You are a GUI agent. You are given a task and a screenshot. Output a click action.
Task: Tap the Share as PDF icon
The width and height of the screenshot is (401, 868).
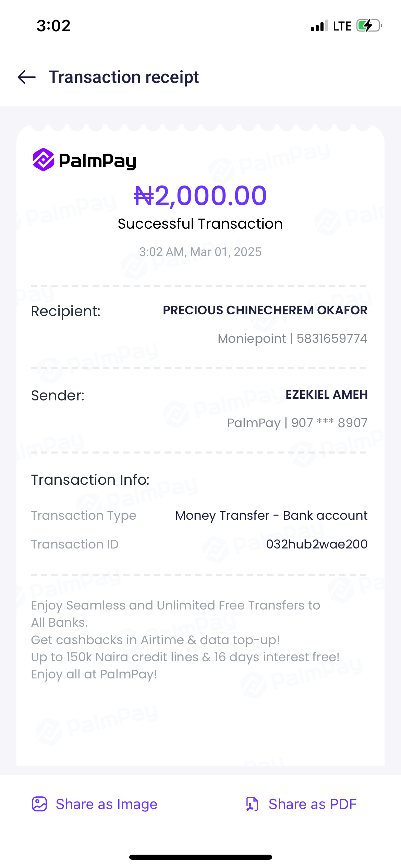coord(252,804)
